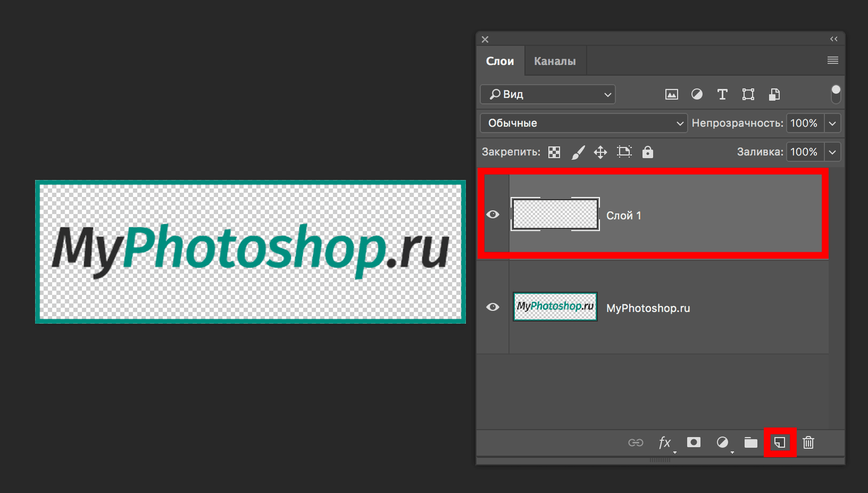Hide the MyPhotoshop.ru layer
This screenshot has height=493, width=868.
493,307
